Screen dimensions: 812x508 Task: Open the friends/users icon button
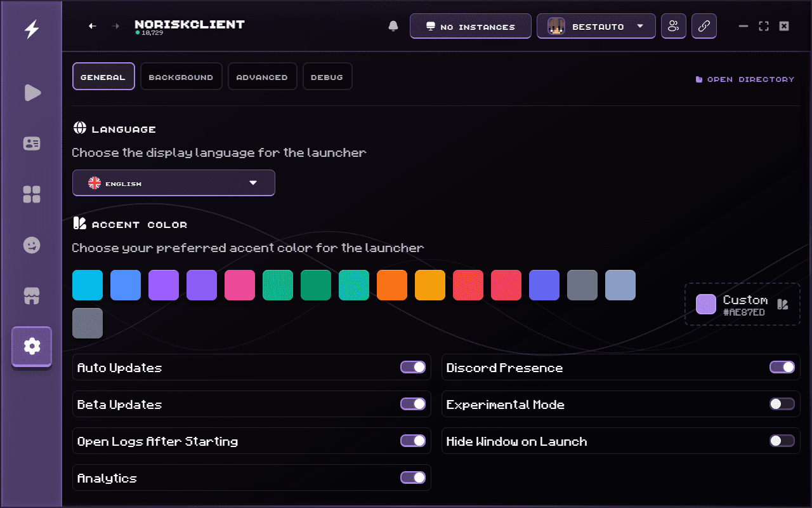[674, 26]
